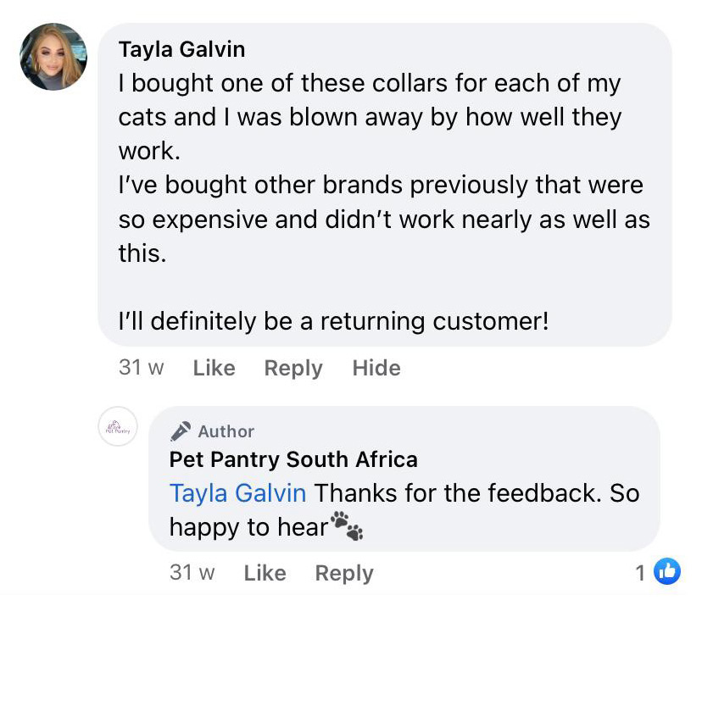This screenshot has height=728, width=702.
Task: Hide the comment about cat collars
Action: tap(376, 368)
